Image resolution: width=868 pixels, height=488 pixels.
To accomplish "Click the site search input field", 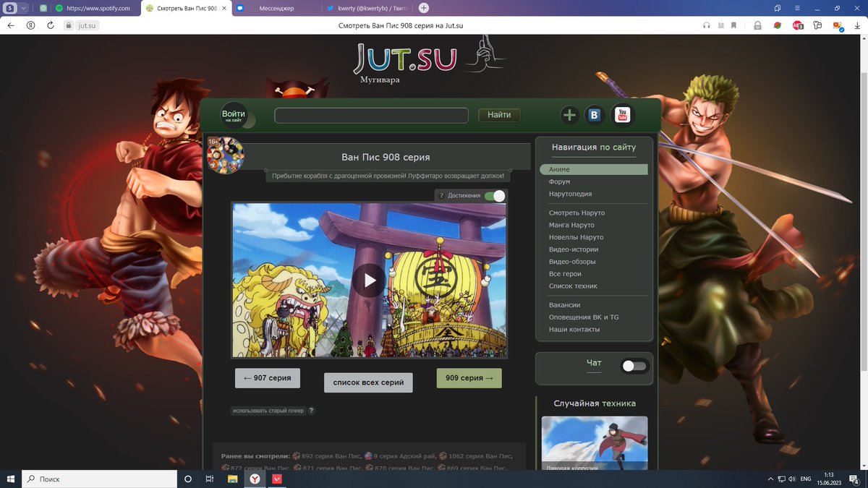I will pyautogui.click(x=371, y=115).
